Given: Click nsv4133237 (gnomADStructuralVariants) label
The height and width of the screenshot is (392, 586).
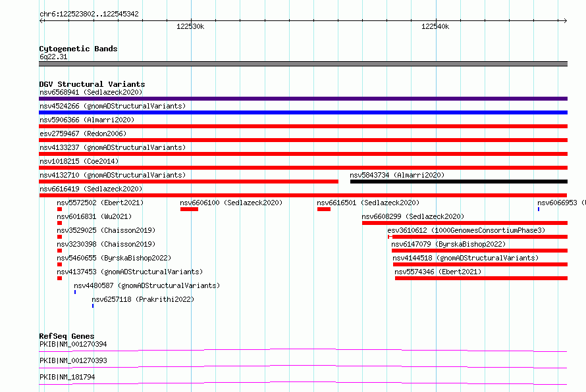Looking at the screenshot, I should pos(113,147).
